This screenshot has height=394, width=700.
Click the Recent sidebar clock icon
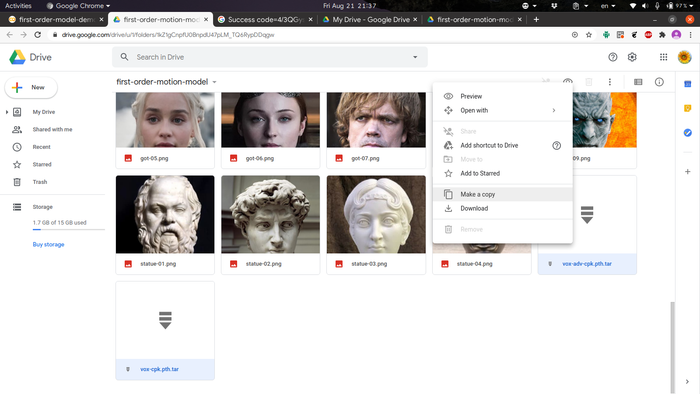[x=17, y=147]
